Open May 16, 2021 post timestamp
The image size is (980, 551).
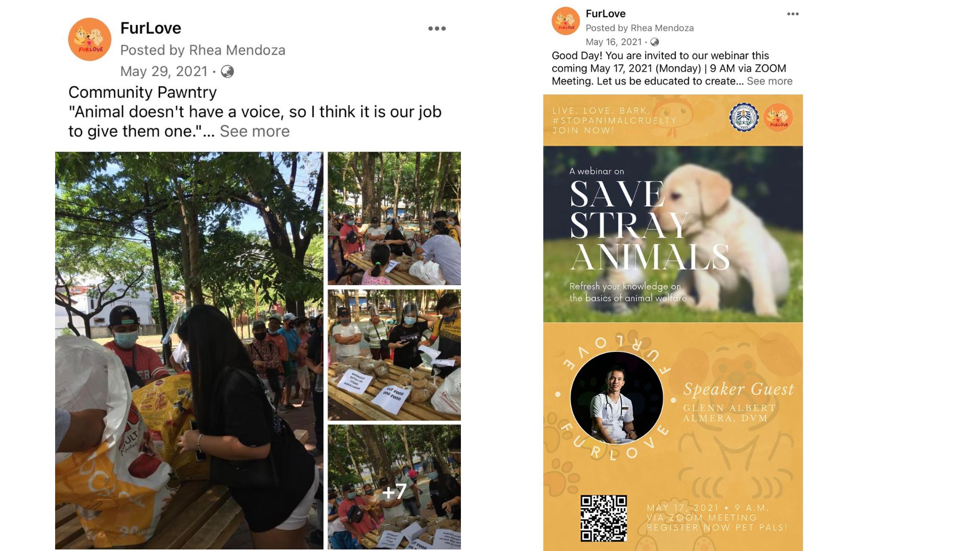614,42
